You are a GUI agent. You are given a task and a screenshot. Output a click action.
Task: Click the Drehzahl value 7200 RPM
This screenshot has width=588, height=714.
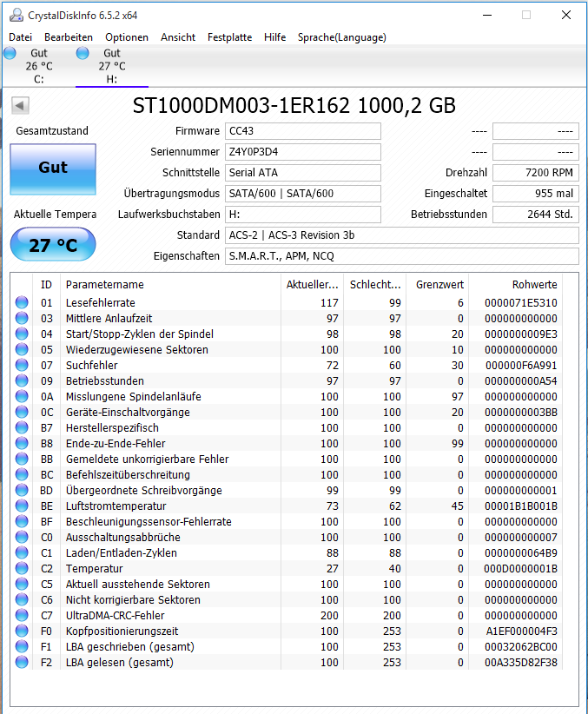click(536, 173)
